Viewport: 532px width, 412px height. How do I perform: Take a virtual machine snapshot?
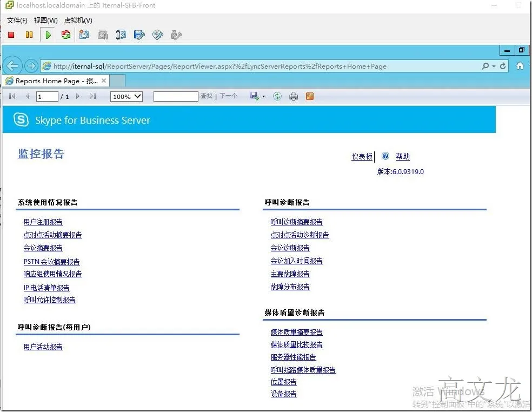pos(84,34)
